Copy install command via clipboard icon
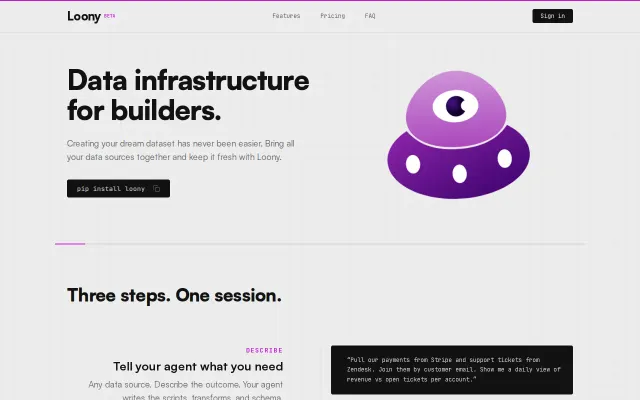Screen dimensions: 640x400 pyautogui.click(x=156, y=189)
